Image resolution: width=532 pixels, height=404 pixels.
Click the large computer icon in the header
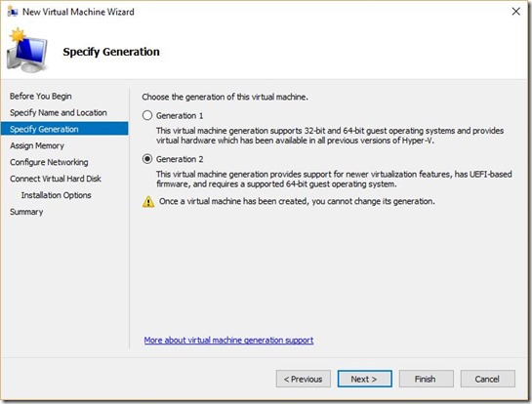tap(26, 51)
